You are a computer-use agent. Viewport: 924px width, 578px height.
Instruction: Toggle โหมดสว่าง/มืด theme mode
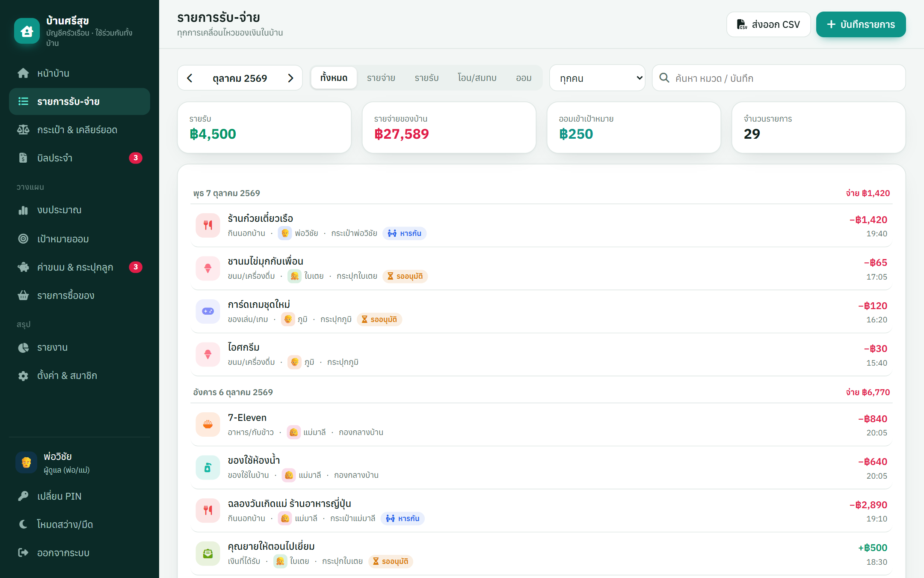(80, 524)
